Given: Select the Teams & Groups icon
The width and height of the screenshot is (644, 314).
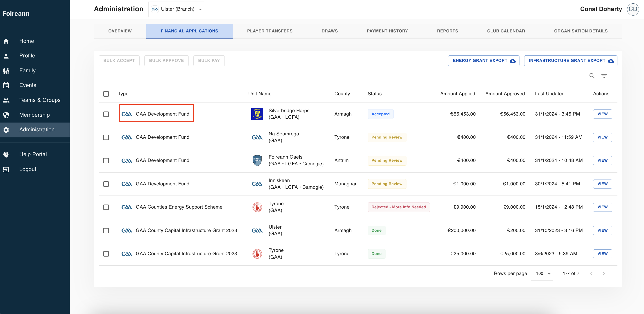Looking at the screenshot, I should (x=6, y=100).
